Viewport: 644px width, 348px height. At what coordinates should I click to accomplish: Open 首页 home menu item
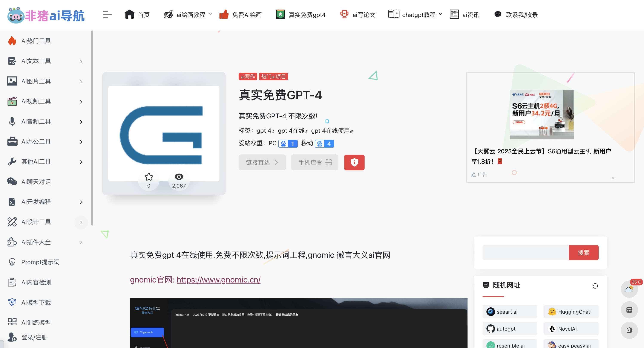[137, 15]
